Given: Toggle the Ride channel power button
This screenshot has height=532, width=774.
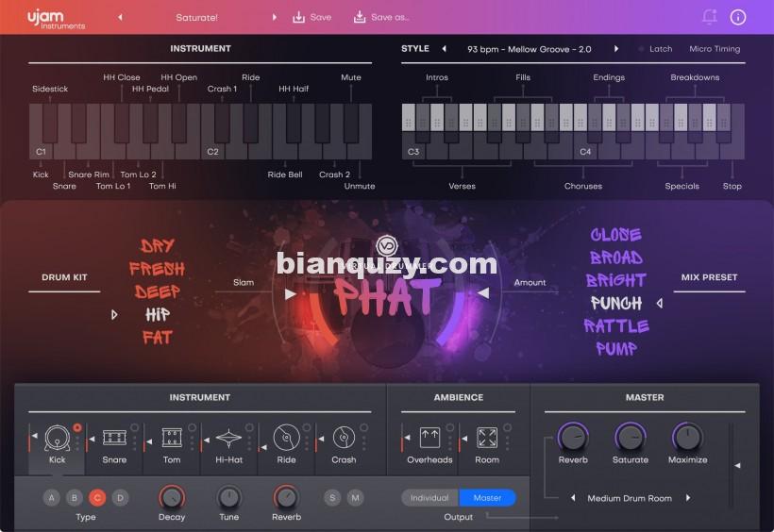Looking at the screenshot, I should (x=307, y=428).
